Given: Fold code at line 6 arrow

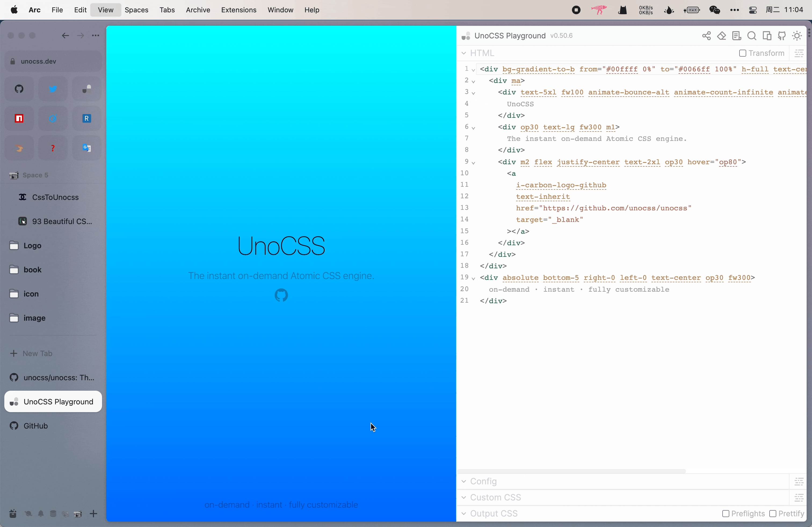Looking at the screenshot, I should click(x=474, y=128).
